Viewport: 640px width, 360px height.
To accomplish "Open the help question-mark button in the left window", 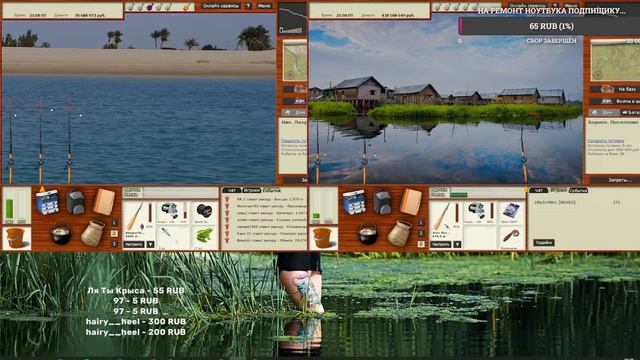I will 248,6.
